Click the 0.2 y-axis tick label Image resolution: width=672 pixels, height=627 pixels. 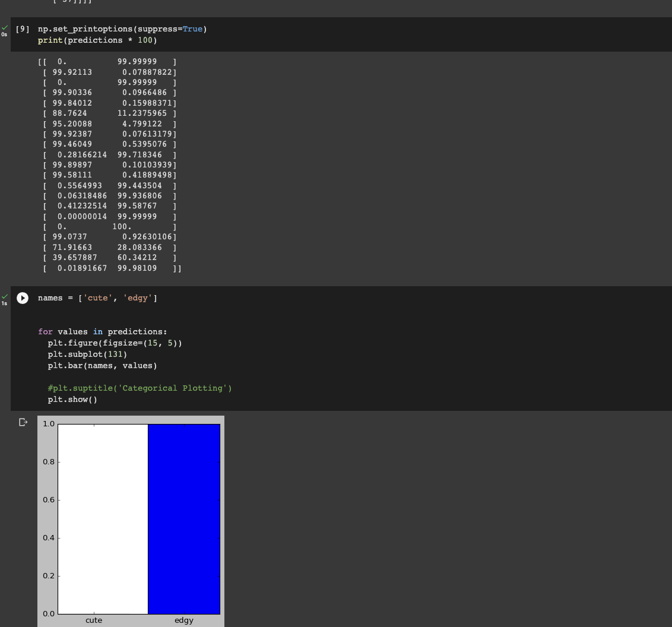coord(49,575)
